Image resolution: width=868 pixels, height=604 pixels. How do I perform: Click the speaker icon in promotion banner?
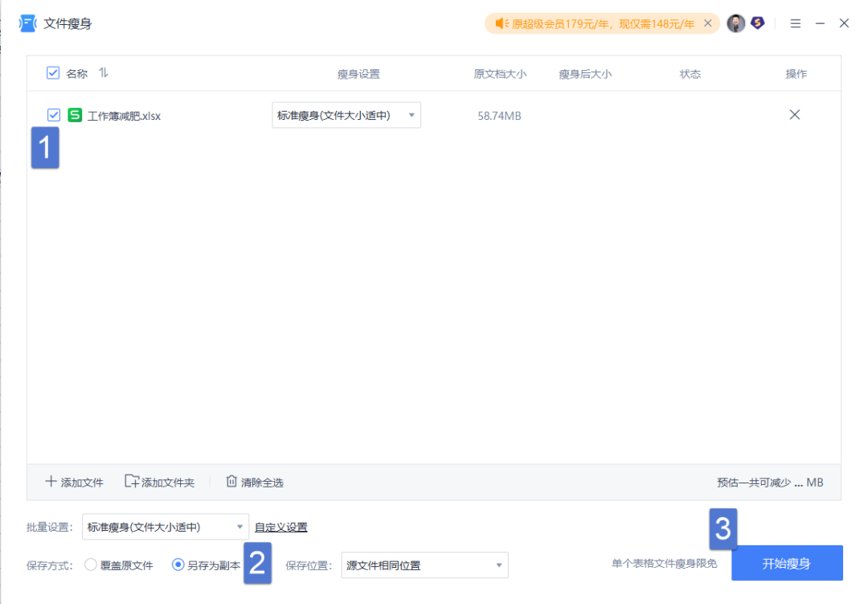pyautogui.click(x=502, y=23)
